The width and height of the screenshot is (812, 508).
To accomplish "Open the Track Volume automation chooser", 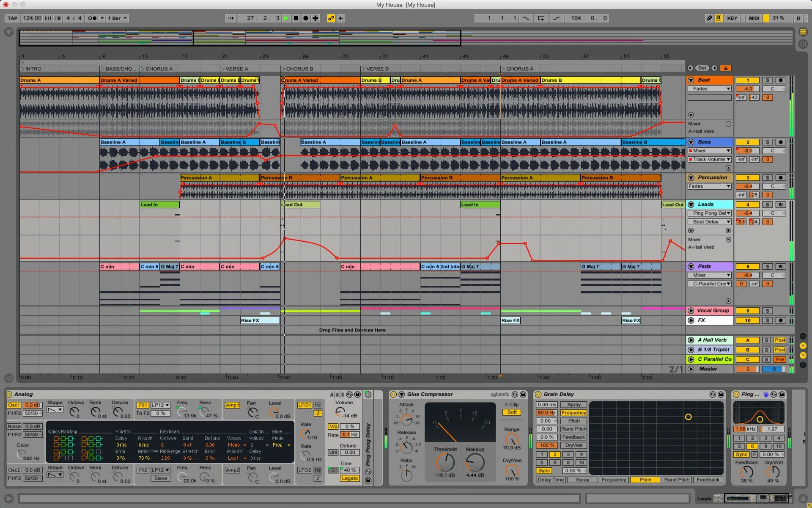I will tap(710, 160).
